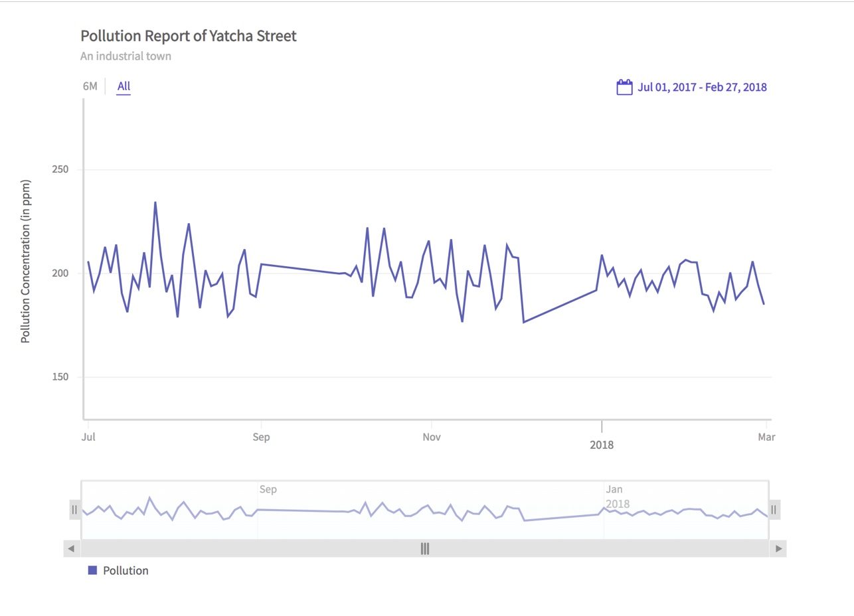Open the calendar date picker icon
This screenshot has width=854, height=616.
click(x=624, y=87)
